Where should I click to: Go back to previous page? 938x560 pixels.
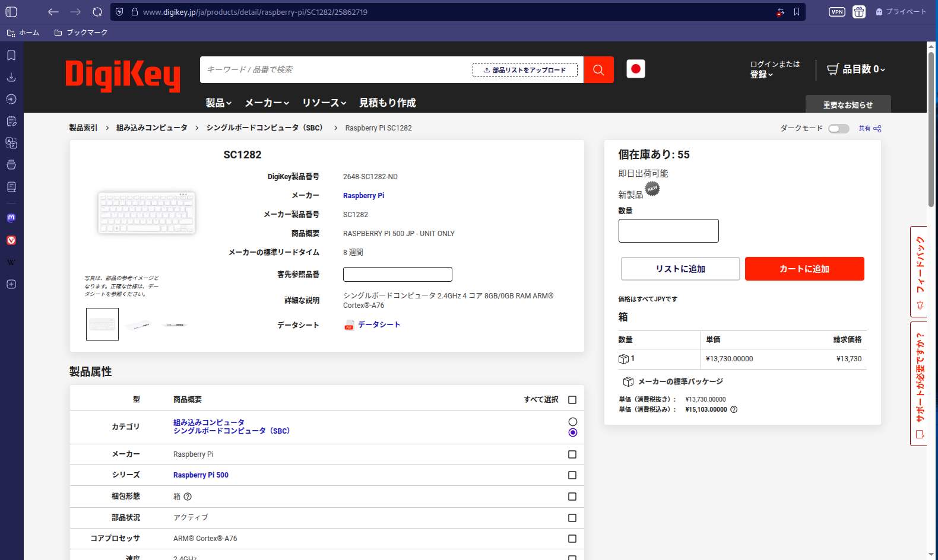tap(53, 12)
